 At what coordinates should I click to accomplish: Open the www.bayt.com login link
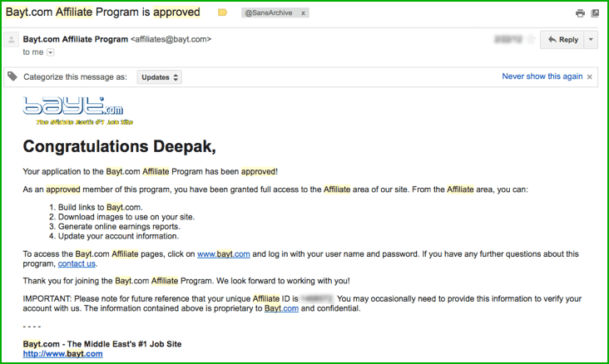click(223, 254)
